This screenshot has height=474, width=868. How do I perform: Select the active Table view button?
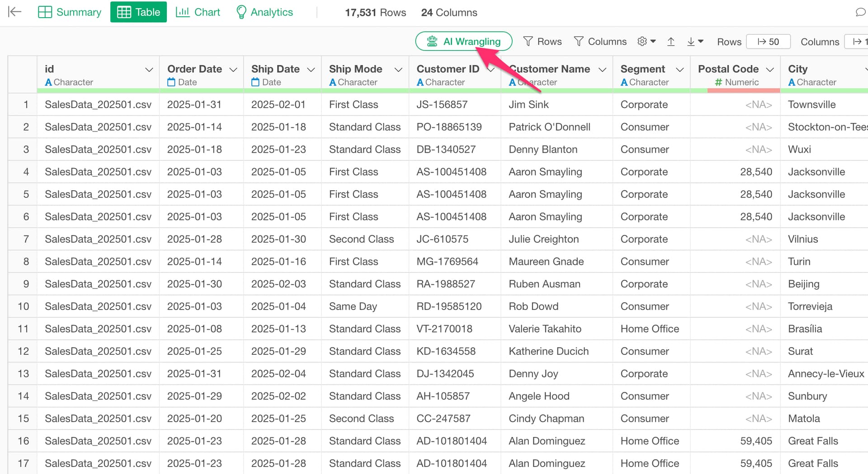tap(138, 12)
